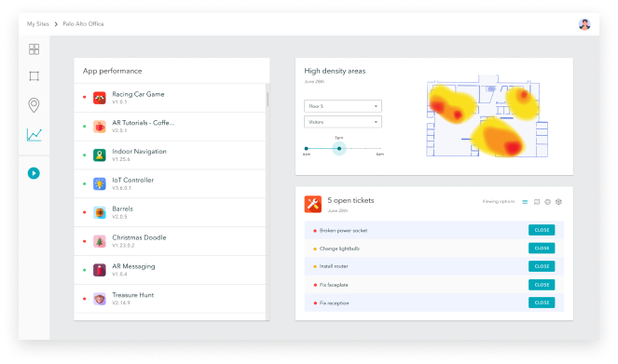Click the open tickets tools icon
Image resolution: width=618 pixels, height=364 pixels.
coord(313,204)
